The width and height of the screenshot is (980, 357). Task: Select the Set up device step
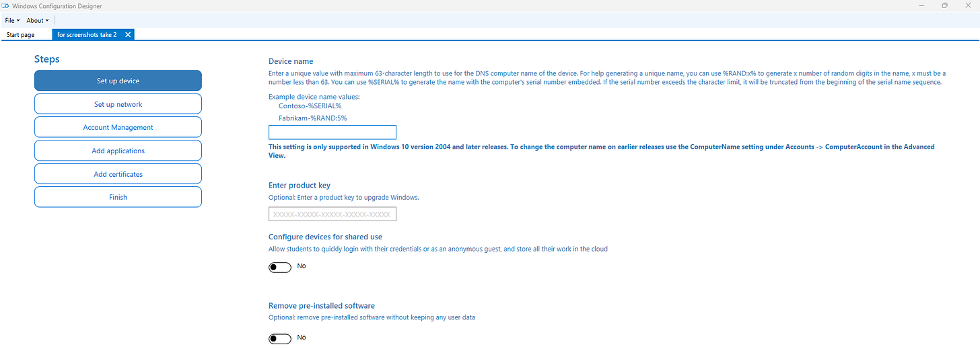click(118, 81)
